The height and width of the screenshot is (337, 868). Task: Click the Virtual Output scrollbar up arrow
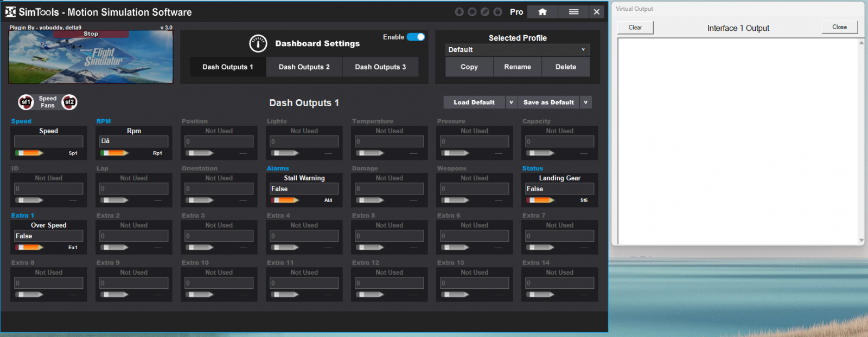point(861,43)
